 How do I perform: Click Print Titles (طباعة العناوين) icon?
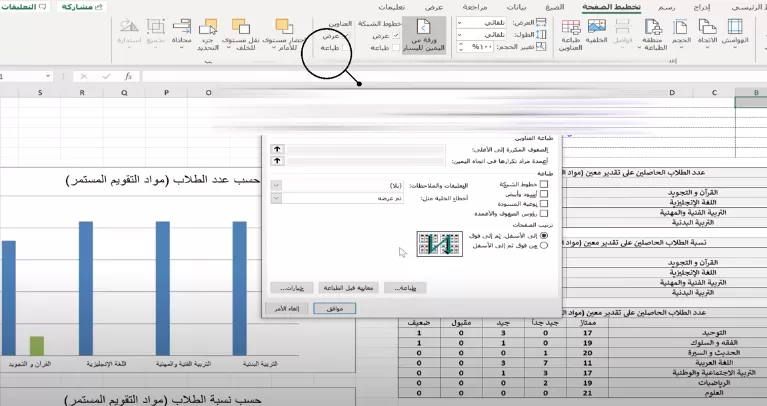click(570, 34)
